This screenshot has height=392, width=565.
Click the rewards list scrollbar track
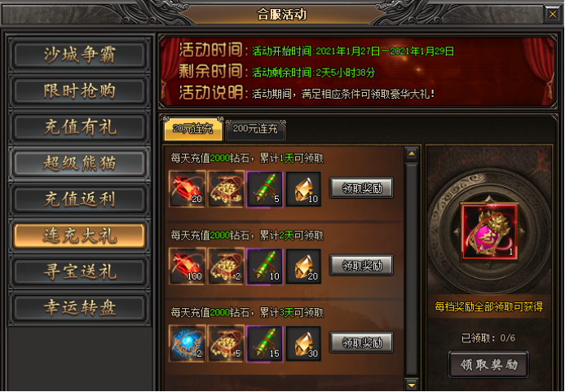[x=412, y=270]
